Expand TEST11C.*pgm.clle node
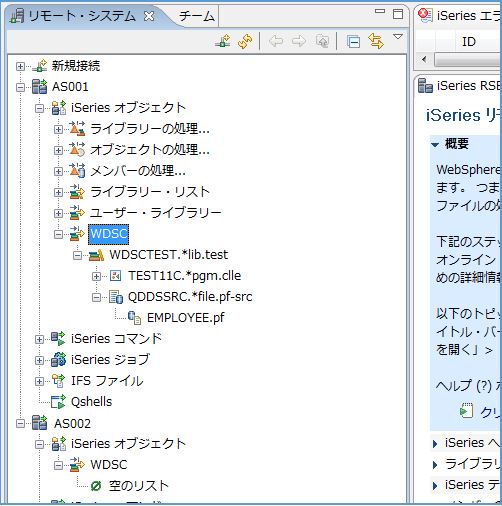Screen dimensions: 502x506 point(96,276)
